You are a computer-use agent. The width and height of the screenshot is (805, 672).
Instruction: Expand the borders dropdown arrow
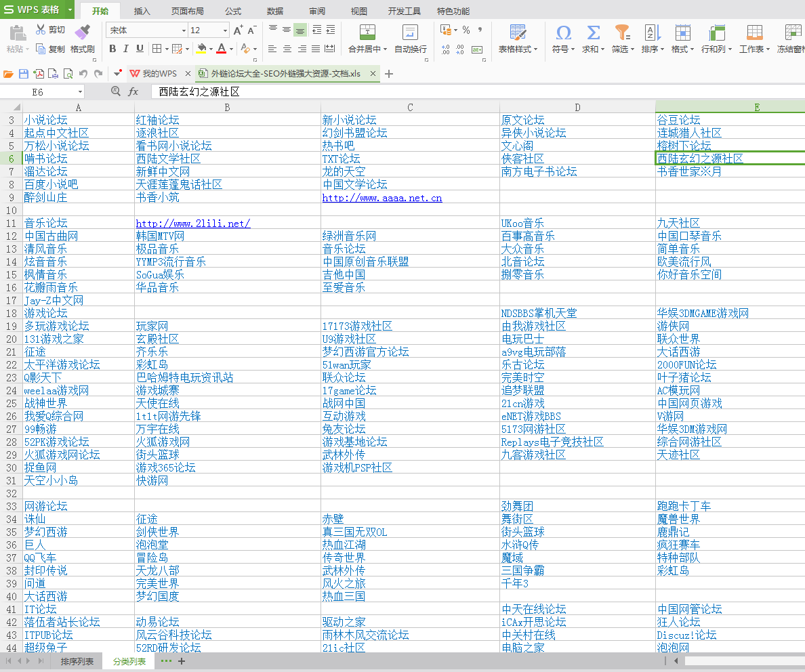coord(166,49)
